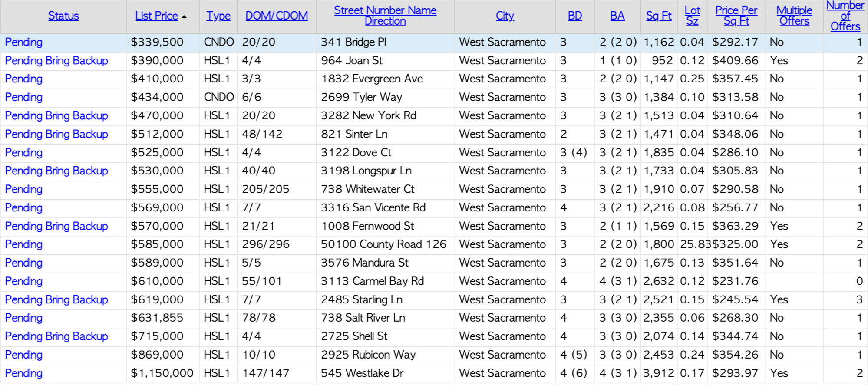Open Pending status for 3316 San Vicente Rd
This screenshot has height=385, width=868.
pos(24,207)
